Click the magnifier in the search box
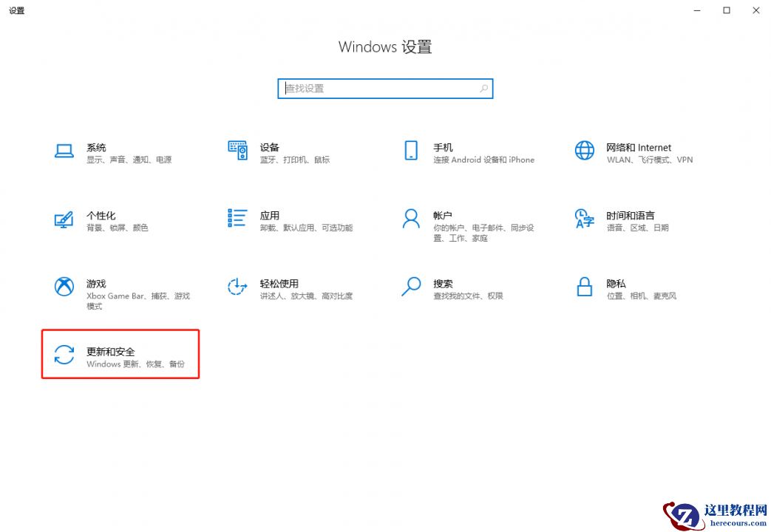The width and height of the screenshot is (771, 532). pyautogui.click(x=484, y=88)
